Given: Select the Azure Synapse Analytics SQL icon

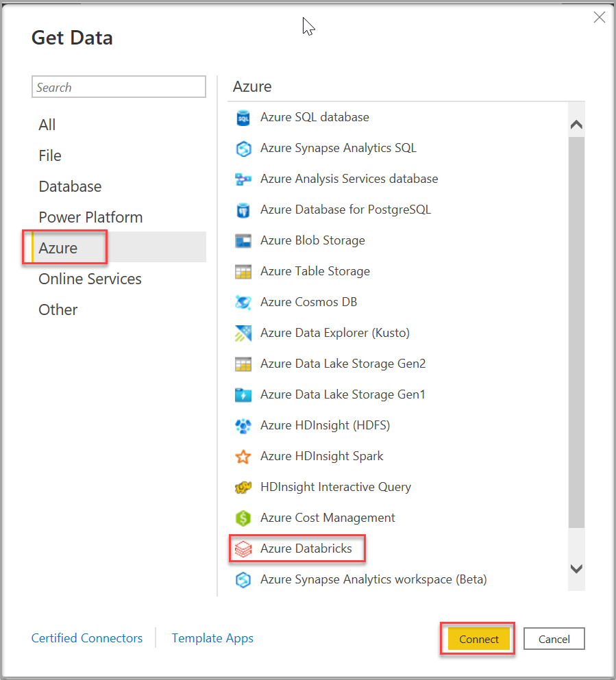Looking at the screenshot, I should click(x=243, y=149).
